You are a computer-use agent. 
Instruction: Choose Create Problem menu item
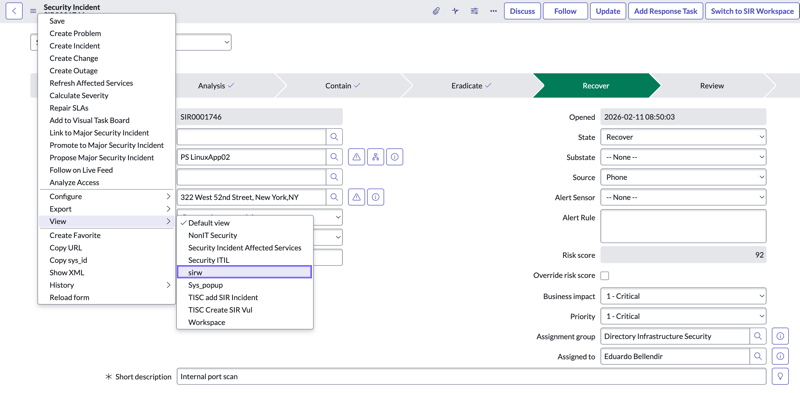(107, 33)
